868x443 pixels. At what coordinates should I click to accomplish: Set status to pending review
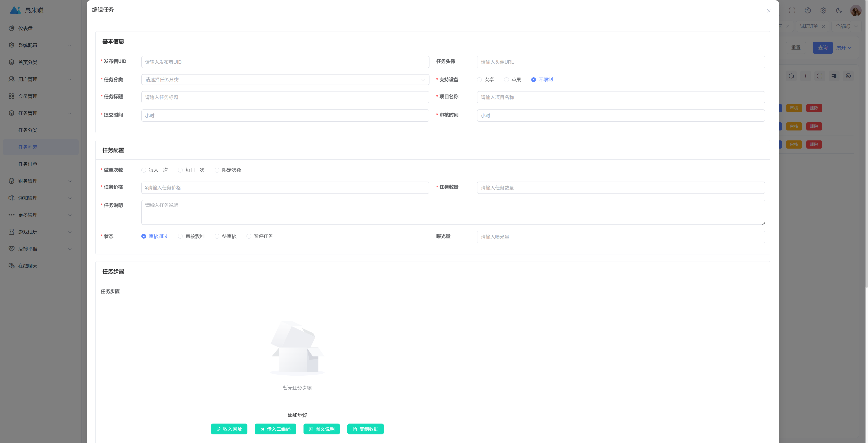click(x=217, y=237)
